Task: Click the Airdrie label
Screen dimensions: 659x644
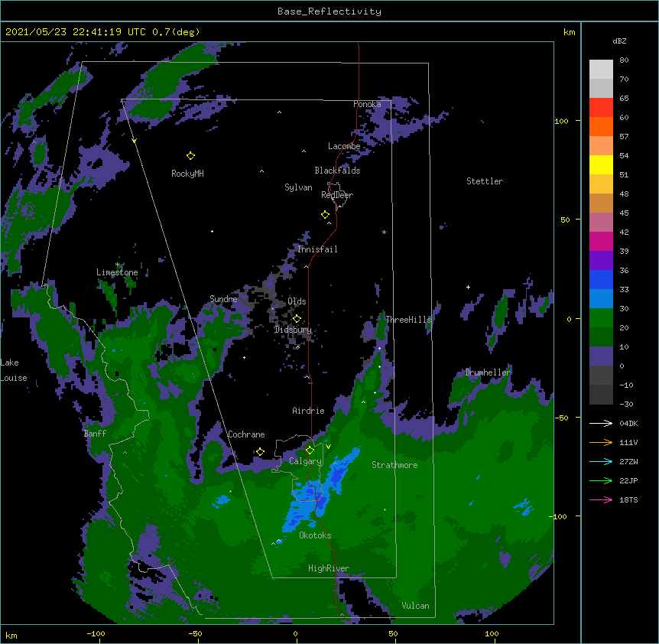Action: [309, 411]
